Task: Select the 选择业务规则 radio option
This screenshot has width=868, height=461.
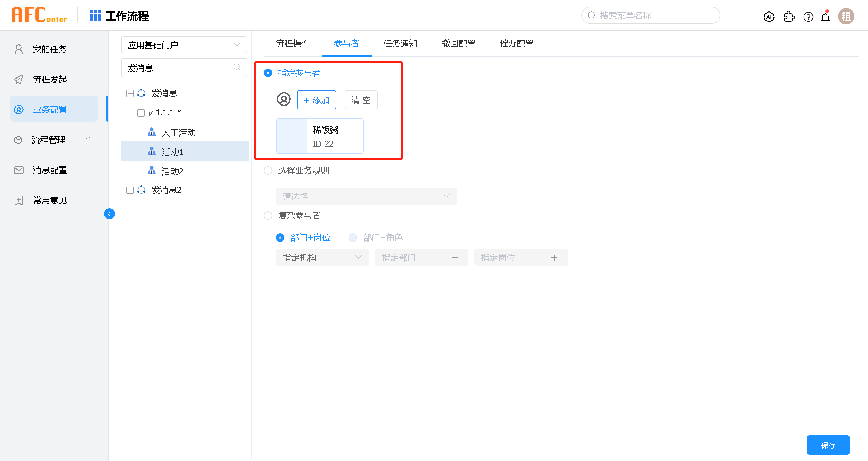Action: [x=268, y=171]
